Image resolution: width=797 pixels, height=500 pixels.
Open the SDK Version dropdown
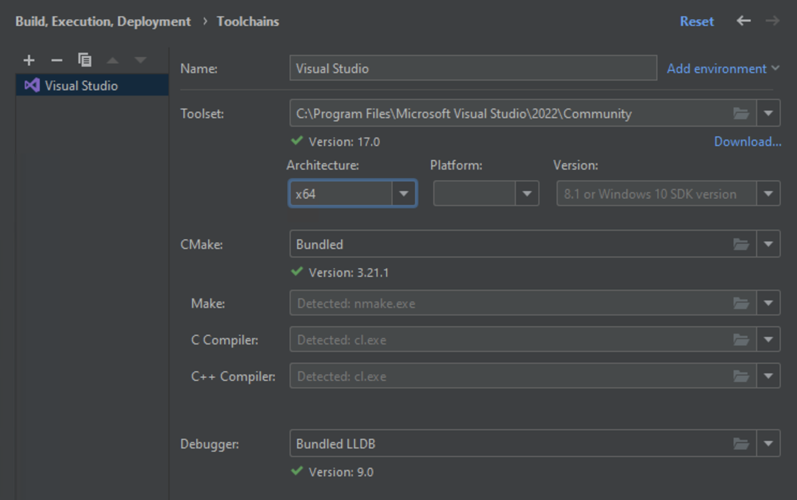click(x=768, y=194)
